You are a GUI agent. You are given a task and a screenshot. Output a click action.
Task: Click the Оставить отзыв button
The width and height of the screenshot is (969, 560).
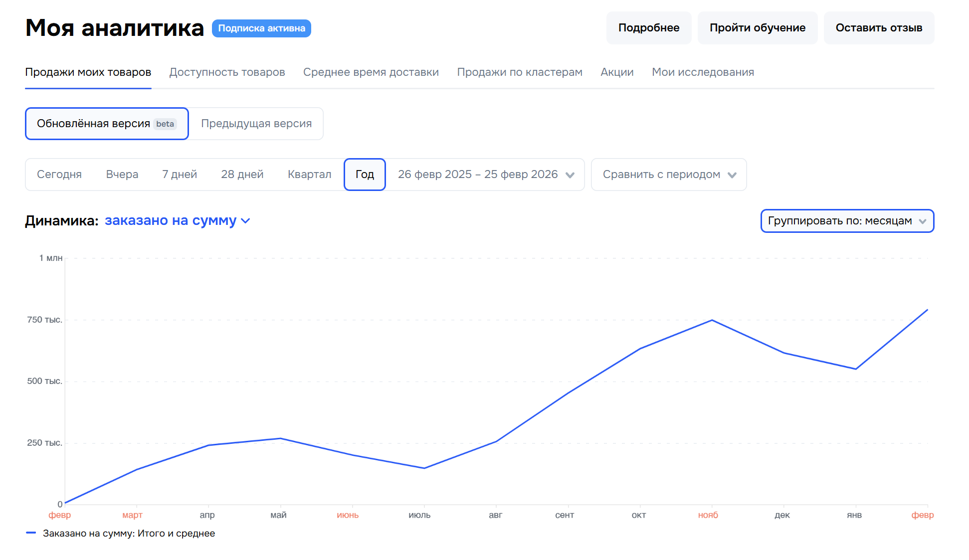[878, 28]
